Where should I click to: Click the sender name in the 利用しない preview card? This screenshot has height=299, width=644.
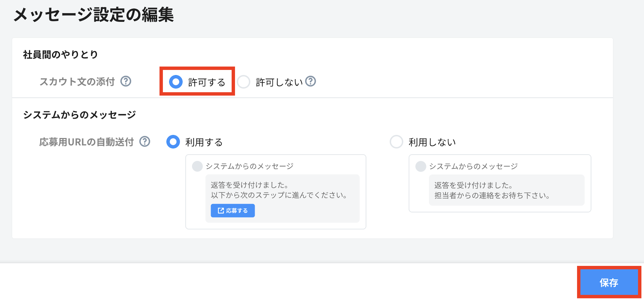click(x=473, y=166)
